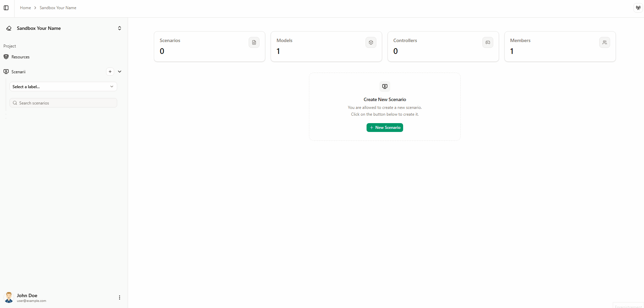Viewport: 644px width, 308px height.
Task: Open John Doe user options menu
Action: point(119,297)
